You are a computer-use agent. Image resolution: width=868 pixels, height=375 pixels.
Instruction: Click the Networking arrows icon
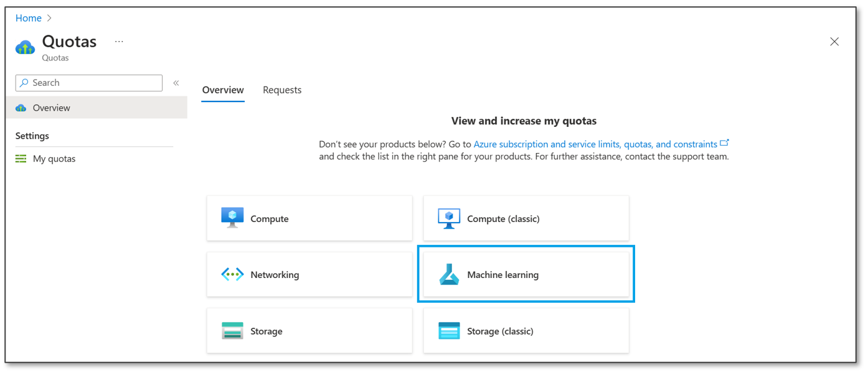point(232,274)
